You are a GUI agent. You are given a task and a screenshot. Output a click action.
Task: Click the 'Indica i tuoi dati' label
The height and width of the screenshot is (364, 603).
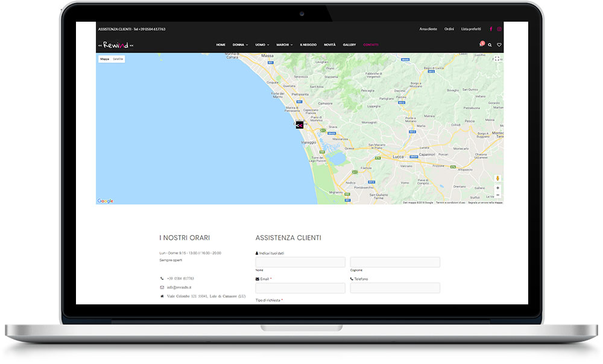[x=271, y=253]
